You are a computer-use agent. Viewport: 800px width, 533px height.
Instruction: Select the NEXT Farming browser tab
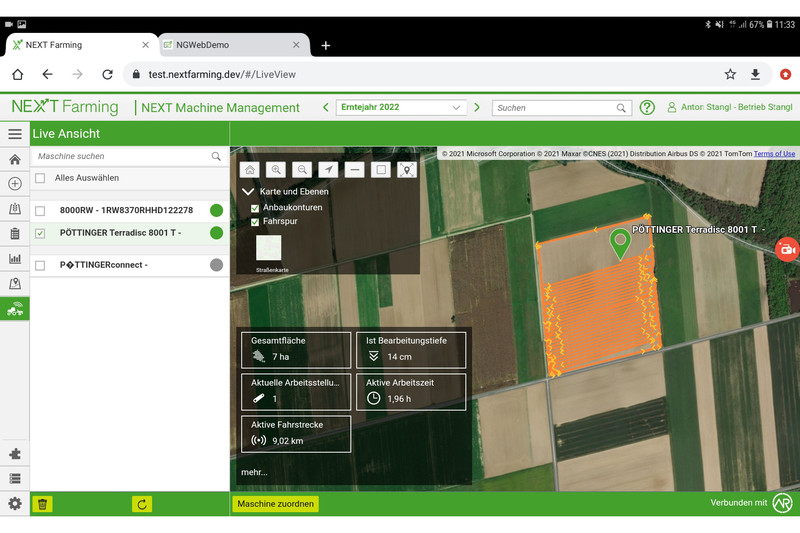[82, 45]
